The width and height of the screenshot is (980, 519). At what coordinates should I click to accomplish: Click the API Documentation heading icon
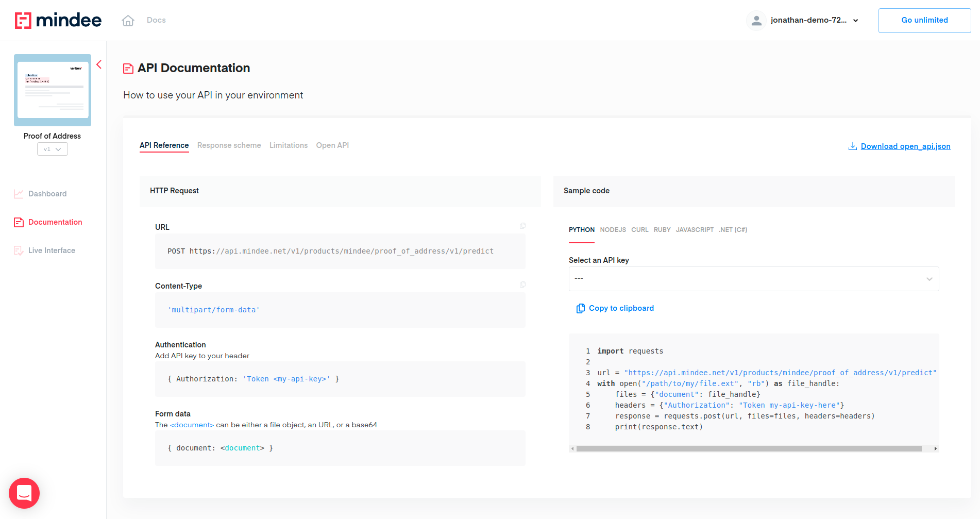(128, 69)
